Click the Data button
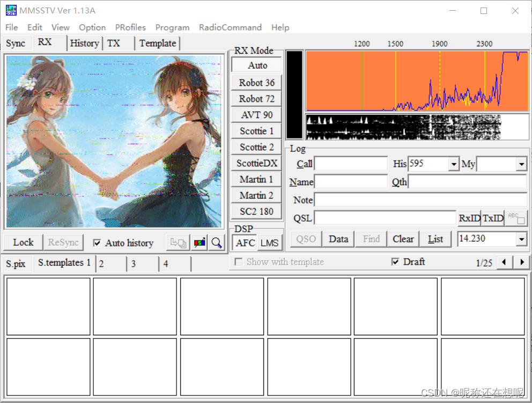The height and width of the screenshot is (403, 532). click(338, 239)
